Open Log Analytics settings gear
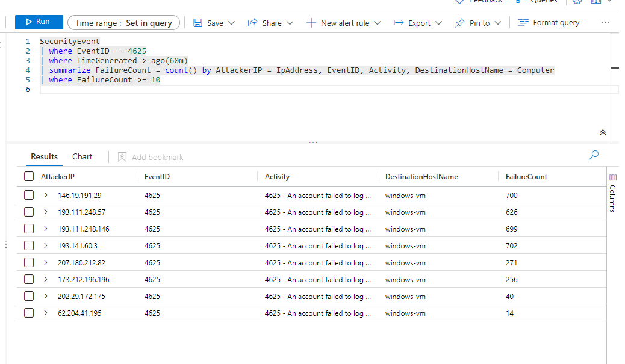Viewport: 625px width, 364px height. [576, 3]
